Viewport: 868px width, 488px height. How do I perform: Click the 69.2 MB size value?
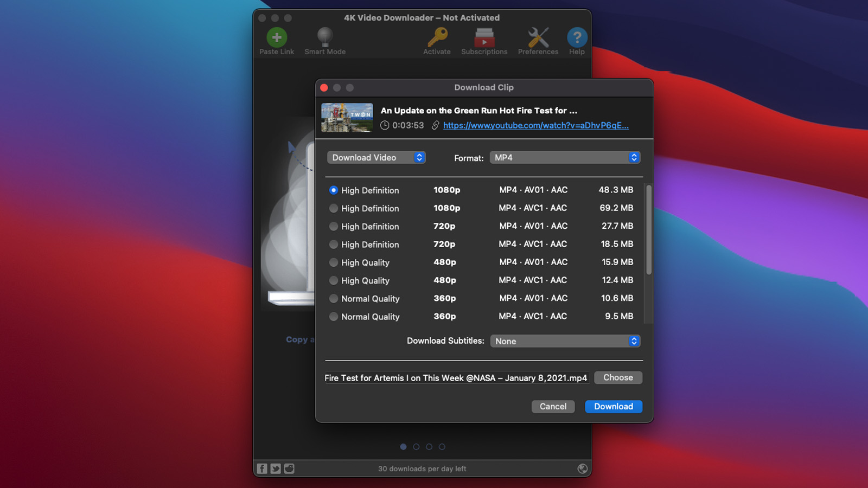(x=616, y=208)
